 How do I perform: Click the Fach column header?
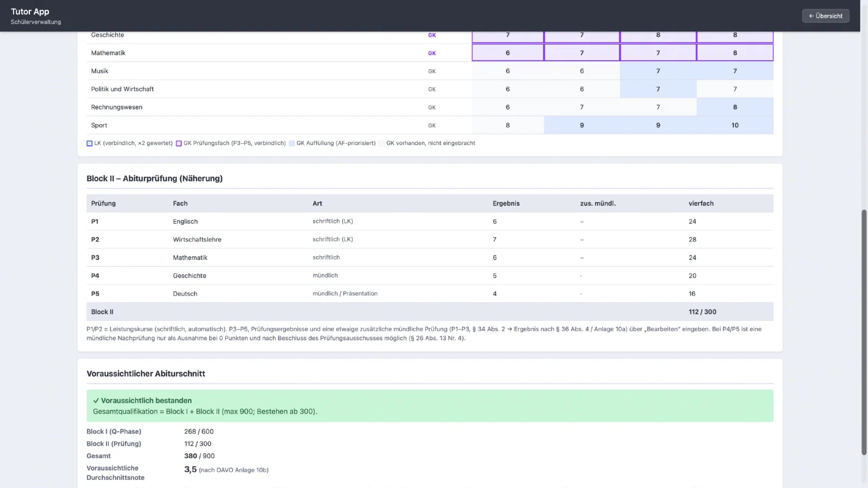point(180,203)
